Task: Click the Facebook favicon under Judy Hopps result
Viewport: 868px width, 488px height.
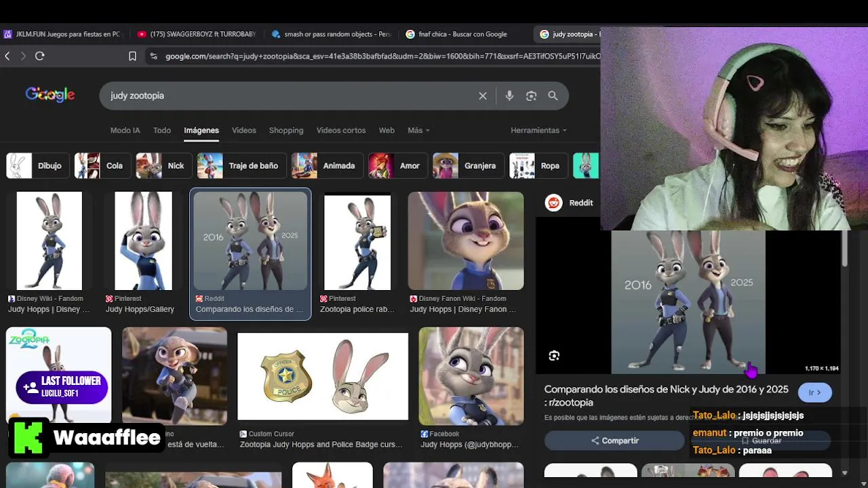Action: pyautogui.click(x=424, y=434)
